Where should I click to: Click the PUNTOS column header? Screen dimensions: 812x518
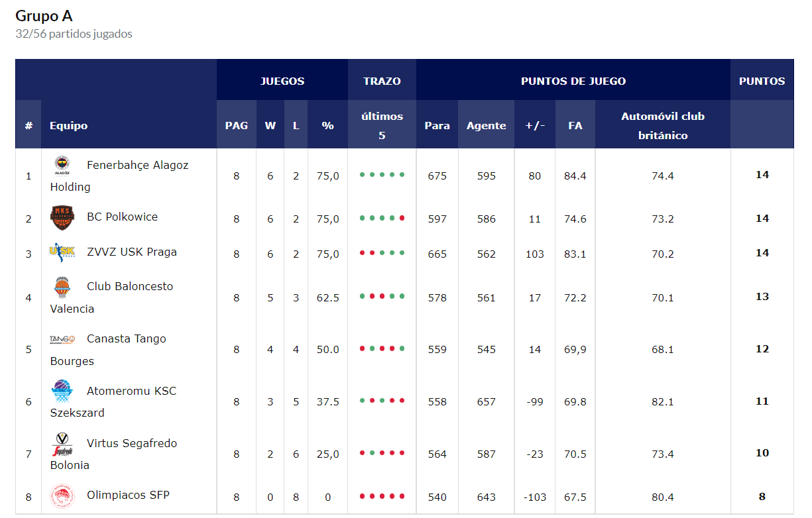(762, 81)
